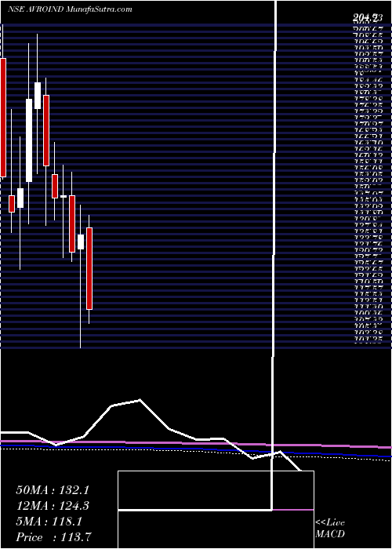The width and height of the screenshot is (392, 549).
Task: Click the last tall red candlestick
Action: [x=89, y=268]
